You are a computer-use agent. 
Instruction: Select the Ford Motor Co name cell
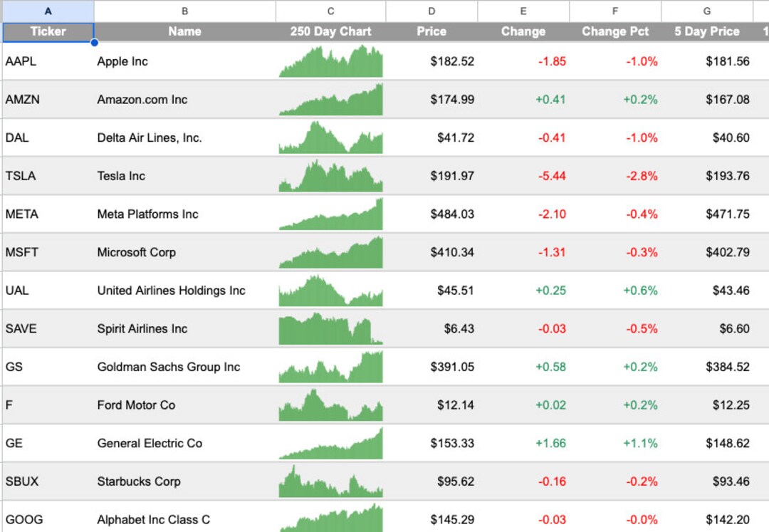pos(184,405)
